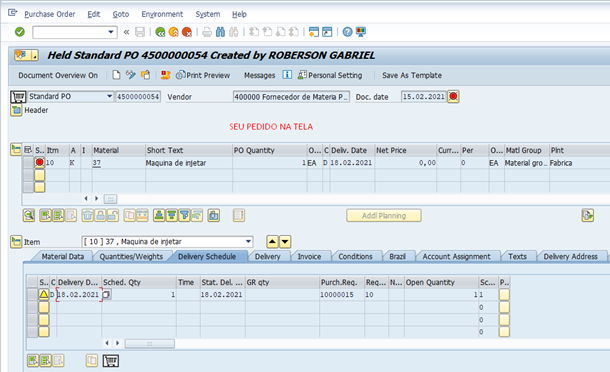Select row selector for item 10
Viewport: 610px width, 372px height.
tap(28, 163)
